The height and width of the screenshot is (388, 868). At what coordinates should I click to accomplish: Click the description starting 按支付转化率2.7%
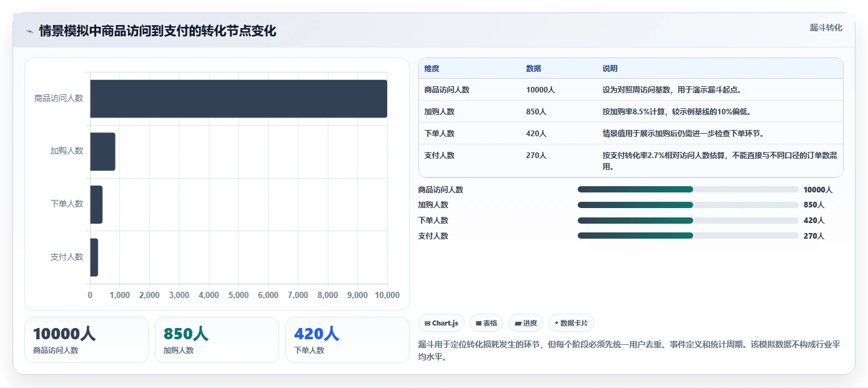click(x=719, y=161)
